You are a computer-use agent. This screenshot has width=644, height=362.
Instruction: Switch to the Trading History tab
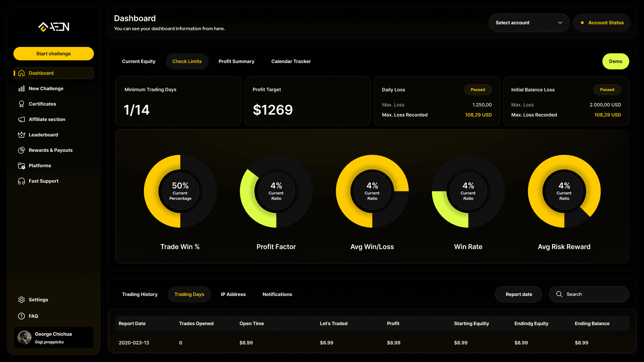pyautogui.click(x=140, y=294)
